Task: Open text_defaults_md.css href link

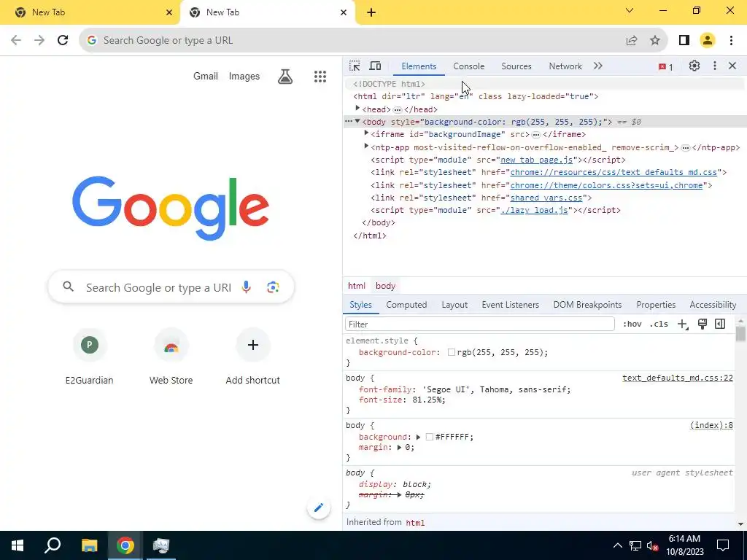Action: tap(614, 172)
